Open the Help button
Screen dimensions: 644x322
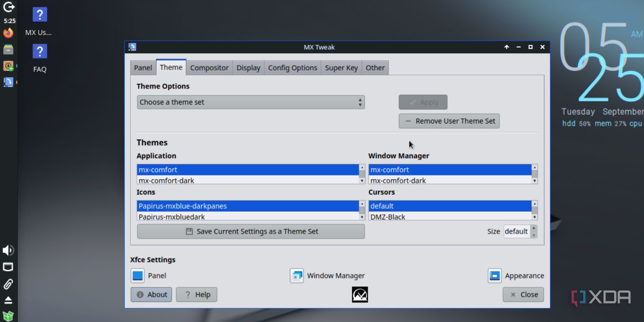pyautogui.click(x=196, y=295)
